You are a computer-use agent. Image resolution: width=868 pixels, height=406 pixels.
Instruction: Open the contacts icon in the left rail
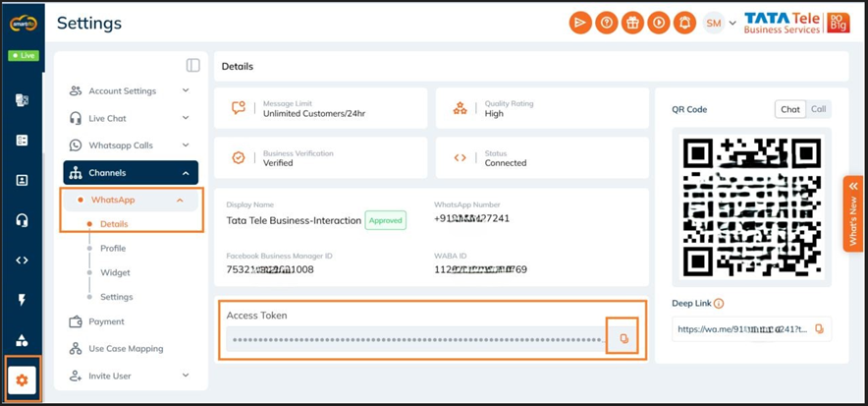coord(23,180)
